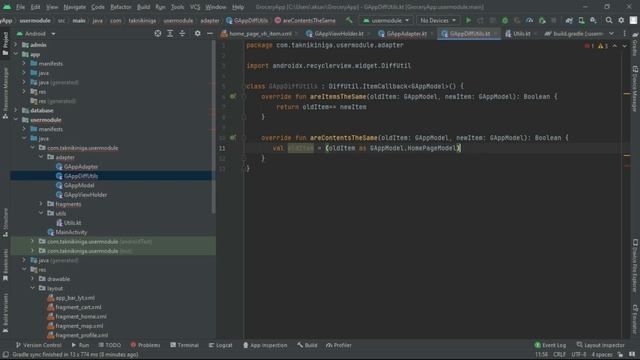
Task: Collapse the app module folder
Action: 16,54
